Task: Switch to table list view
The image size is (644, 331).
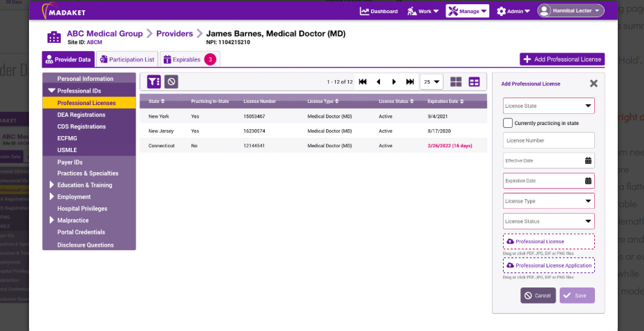Action: 474,82
